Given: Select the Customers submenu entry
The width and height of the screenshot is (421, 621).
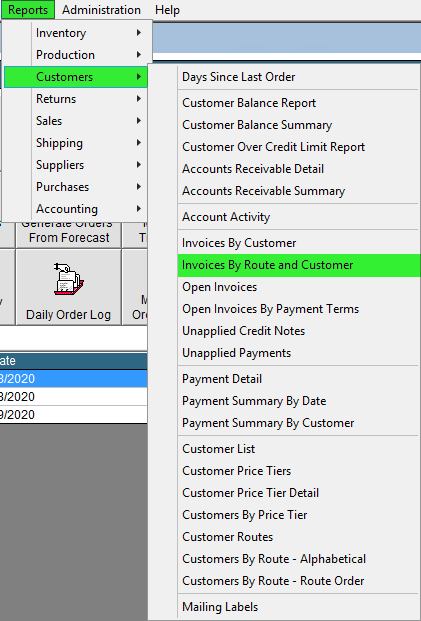Looking at the screenshot, I should (x=76, y=77).
